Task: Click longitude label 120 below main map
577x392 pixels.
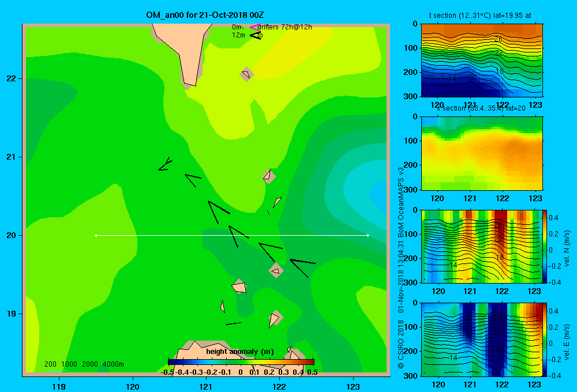Action: pos(133,386)
